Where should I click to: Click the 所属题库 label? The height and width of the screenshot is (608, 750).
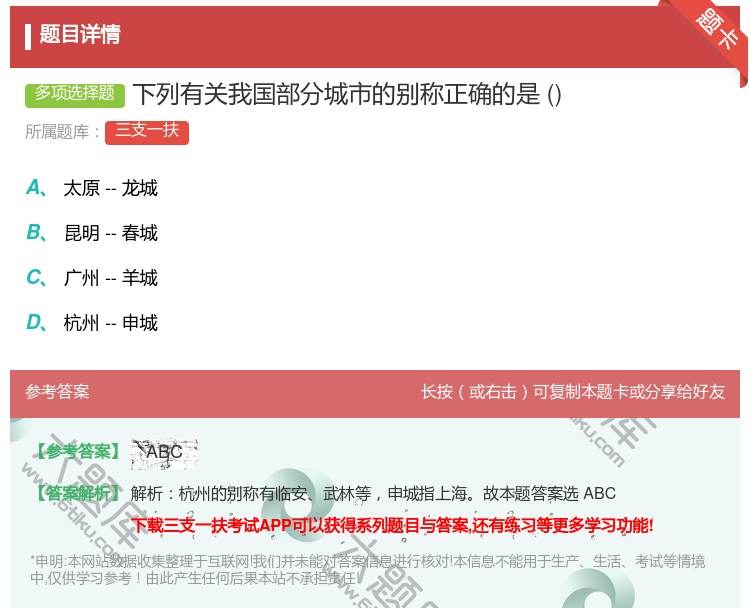click(62, 132)
